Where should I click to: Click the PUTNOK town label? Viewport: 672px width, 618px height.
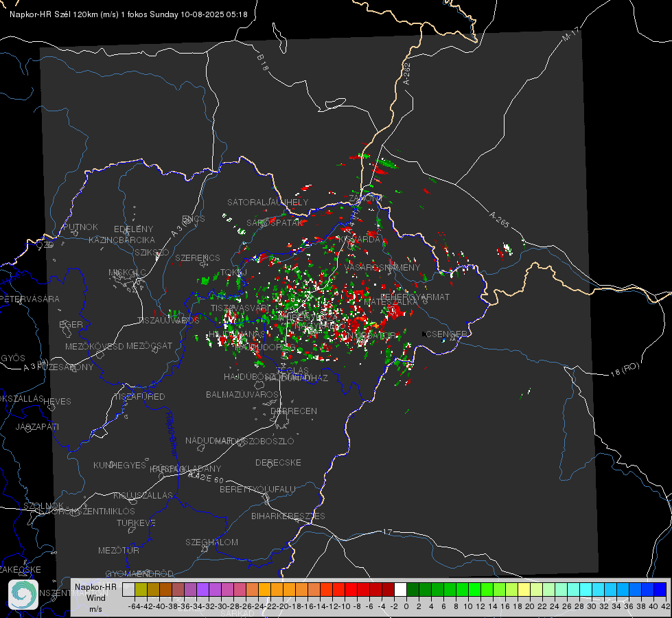point(80,227)
